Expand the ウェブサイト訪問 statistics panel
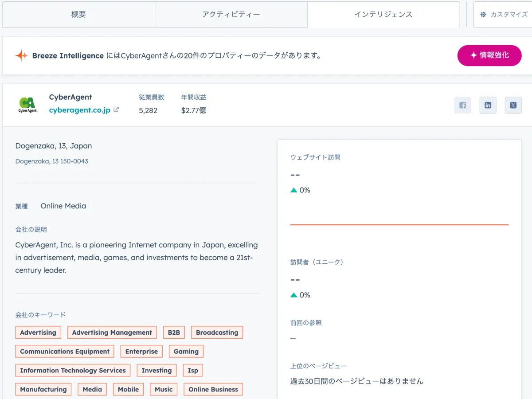The height and width of the screenshot is (399, 532). [315, 157]
